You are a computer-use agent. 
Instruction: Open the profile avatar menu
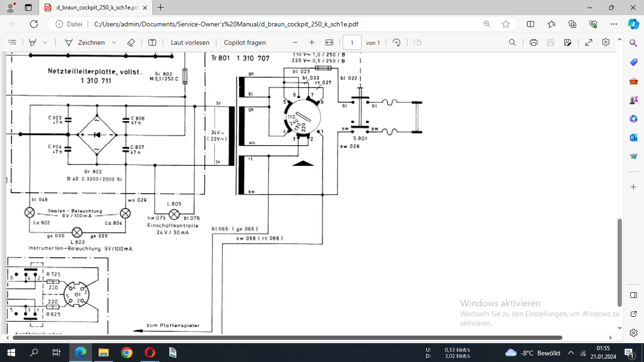[x=11, y=8]
